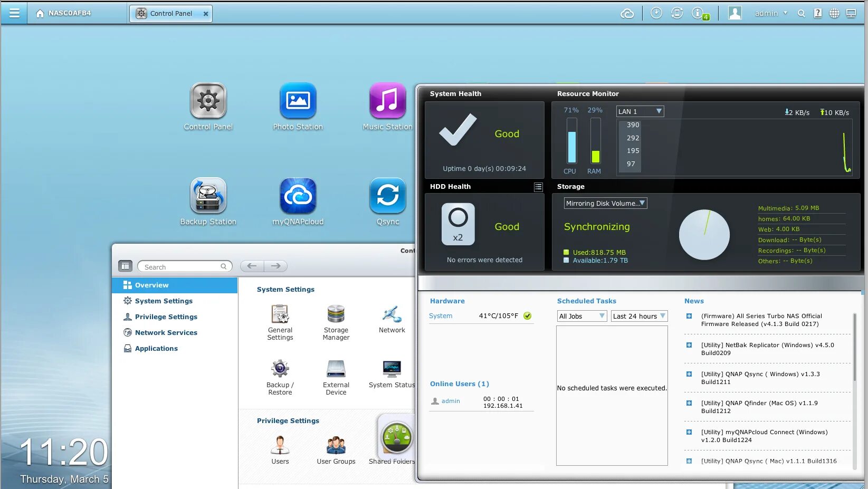Go to the NASC0AFB4 home desktop

pos(63,13)
